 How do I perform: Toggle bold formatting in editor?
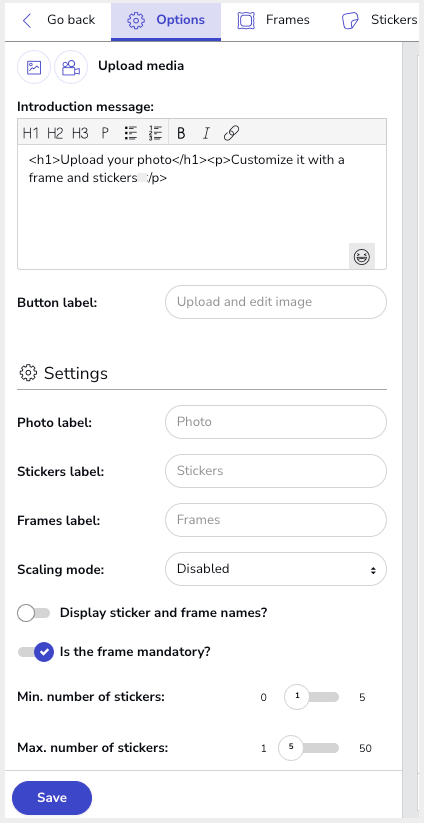tap(181, 133)
